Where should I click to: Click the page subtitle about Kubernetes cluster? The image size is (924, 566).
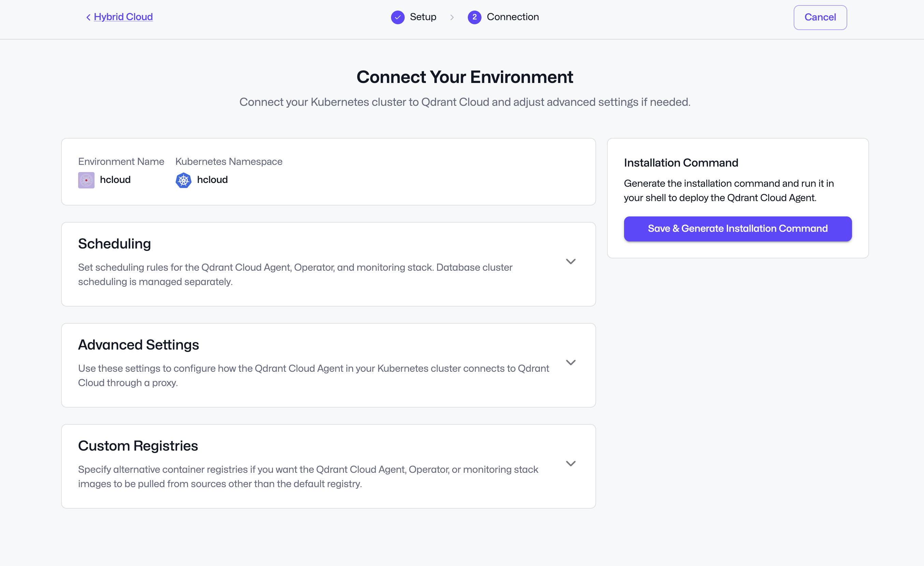click(x=465, y=102)
